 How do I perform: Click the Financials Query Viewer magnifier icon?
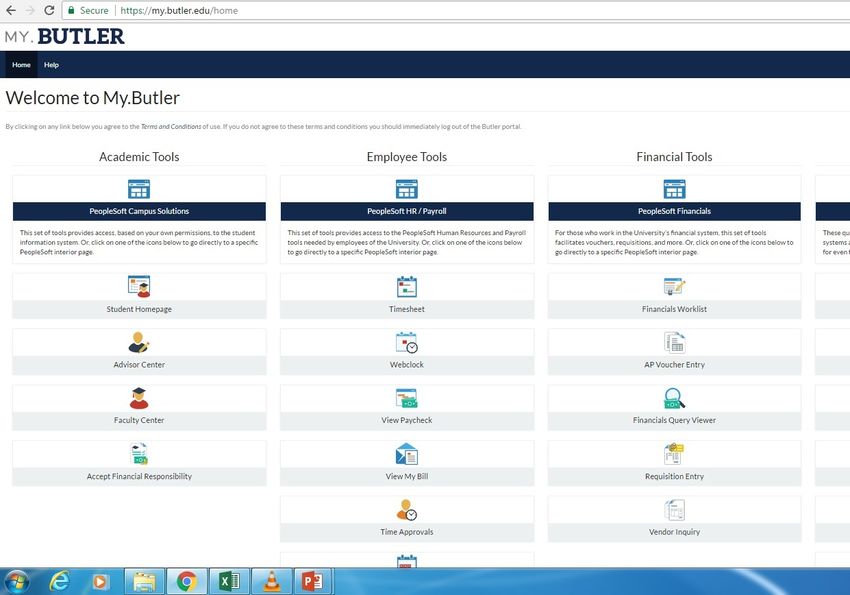click(x=674, y=398)
